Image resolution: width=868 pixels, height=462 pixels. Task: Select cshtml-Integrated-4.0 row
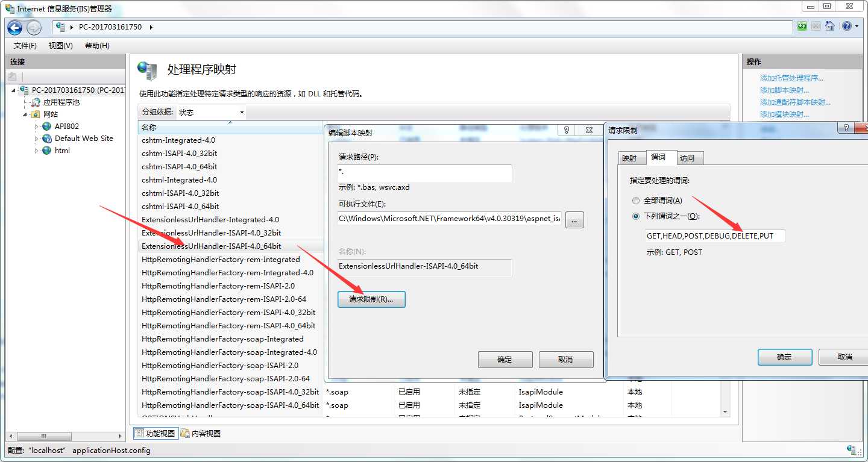click(230, 180)
